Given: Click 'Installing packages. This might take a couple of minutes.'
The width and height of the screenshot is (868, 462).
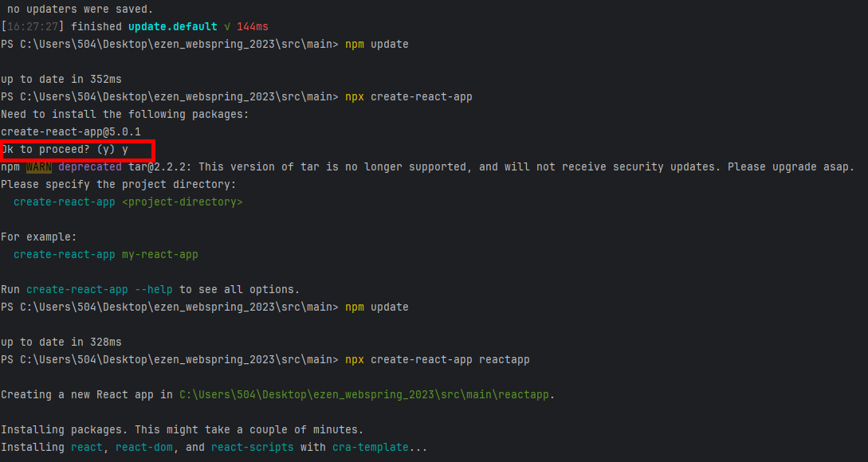Looking at the screenshot, I should tap(182, 429).
